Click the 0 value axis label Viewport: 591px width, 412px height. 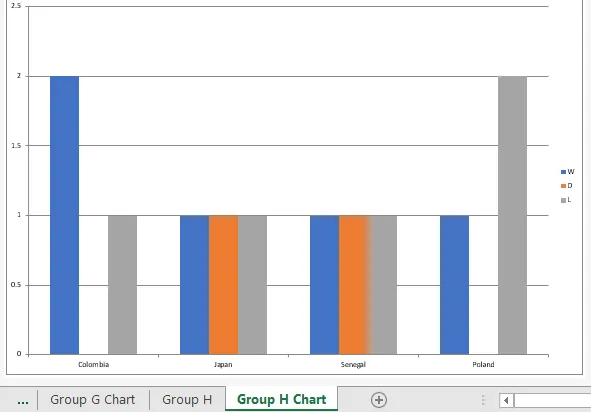coord(19,354)
